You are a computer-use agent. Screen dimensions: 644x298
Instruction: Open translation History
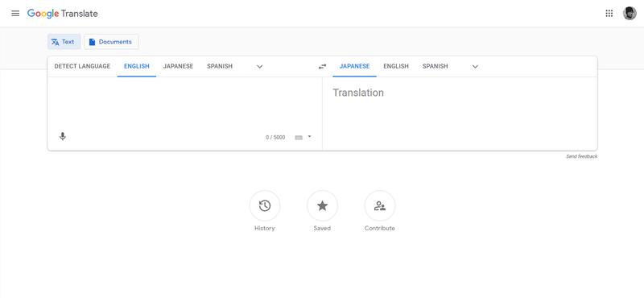[265, 206]
